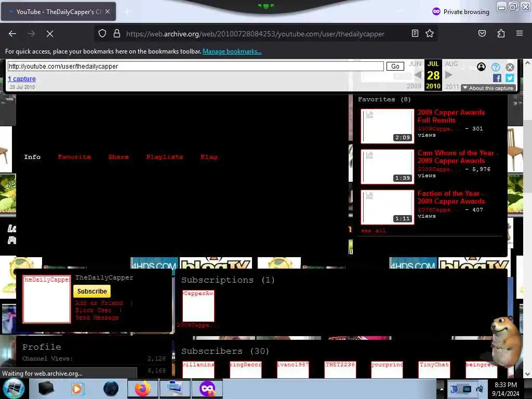Select the Playlists tab under the video

(x=165, y=157)
